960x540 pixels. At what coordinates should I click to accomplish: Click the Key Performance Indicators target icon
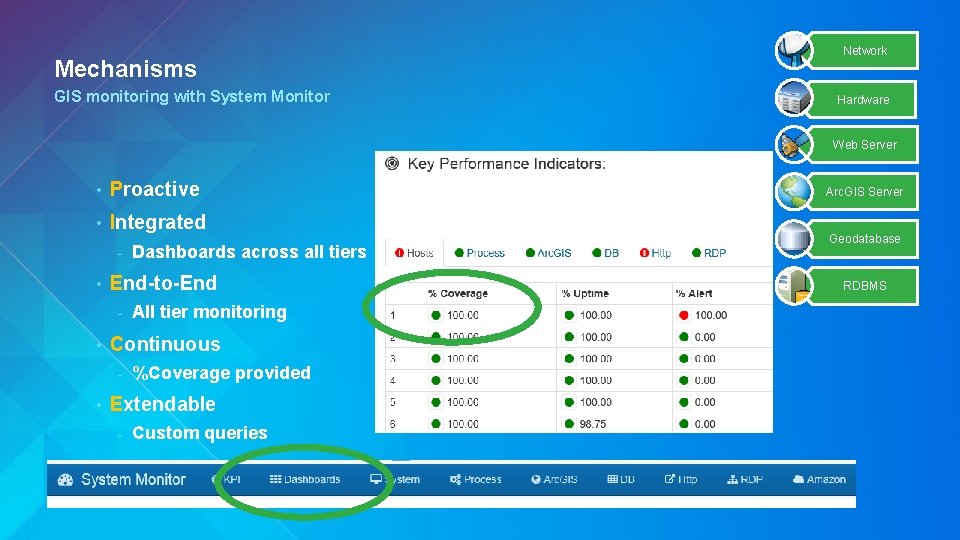[x=392, y=163]
